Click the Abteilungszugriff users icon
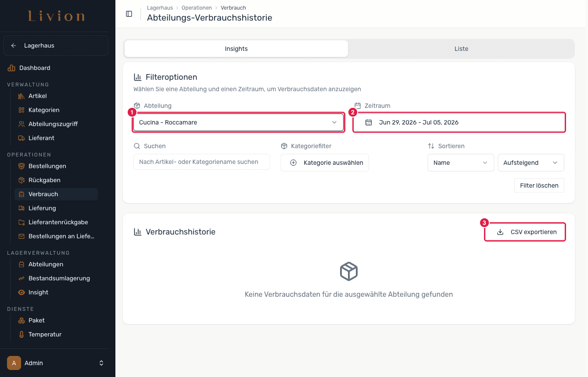The width and height of the screenshot is (588, 377). coord(21,124)
